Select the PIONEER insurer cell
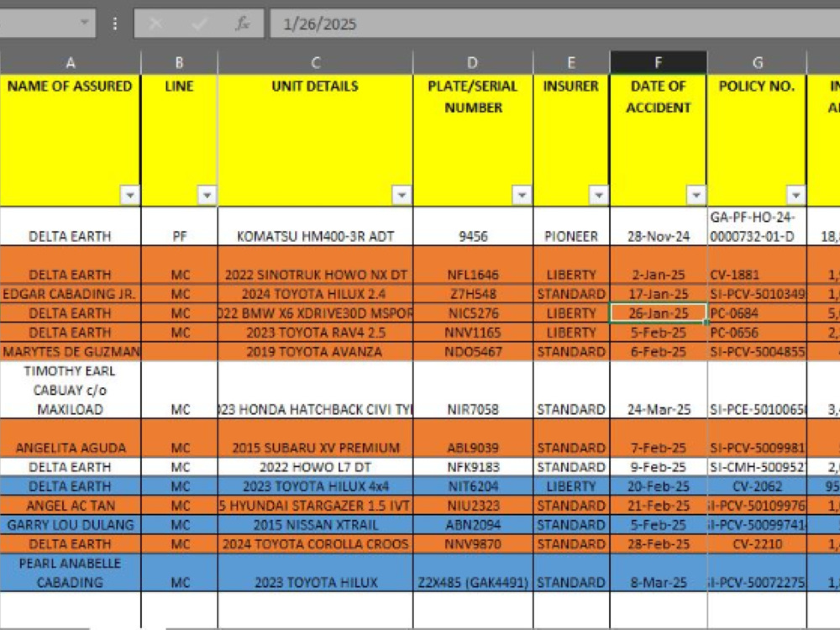Screen dimensions: 840x630 [571, 227]
